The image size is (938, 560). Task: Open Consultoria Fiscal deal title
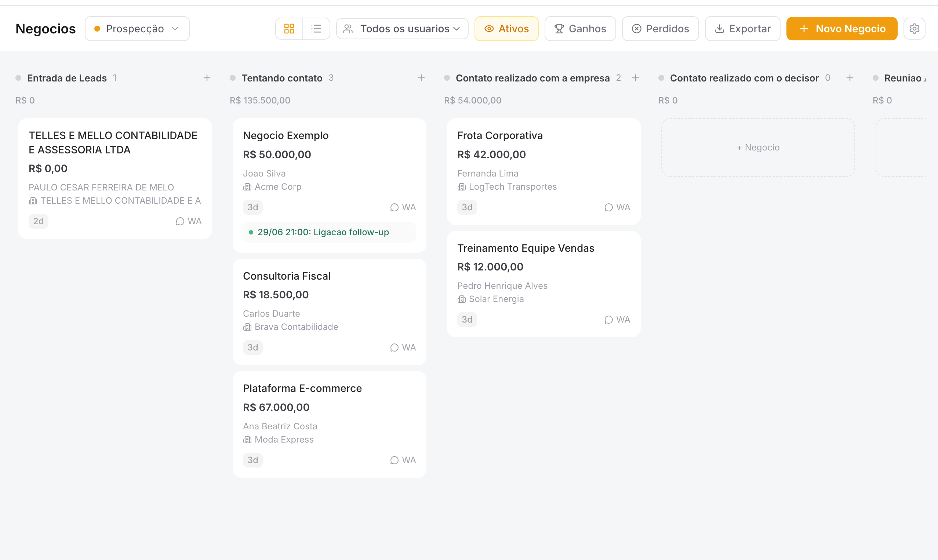[287, 276]
